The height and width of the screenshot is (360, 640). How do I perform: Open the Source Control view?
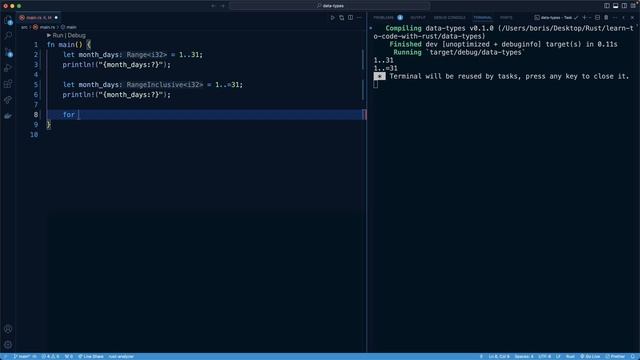tap(8, 52)
